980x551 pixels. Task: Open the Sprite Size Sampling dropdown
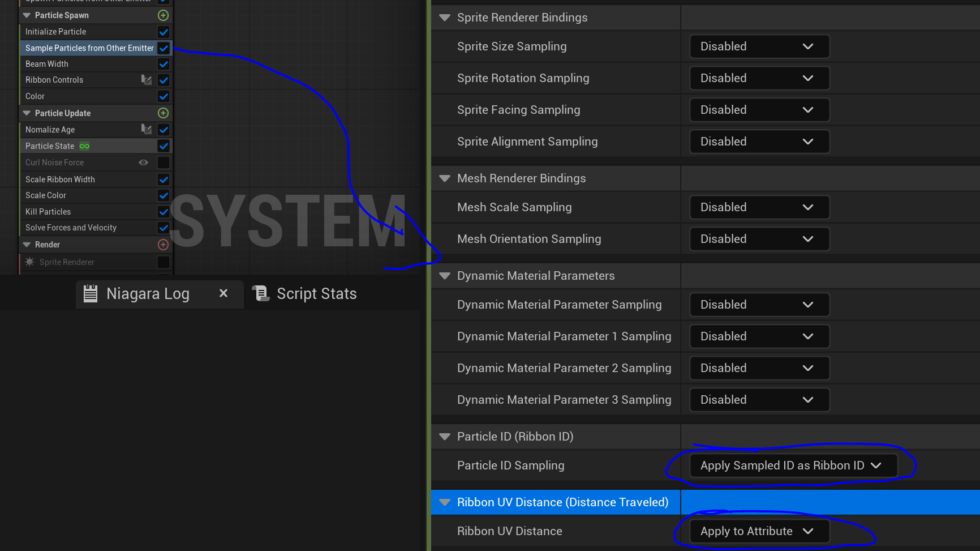point(759,46)
